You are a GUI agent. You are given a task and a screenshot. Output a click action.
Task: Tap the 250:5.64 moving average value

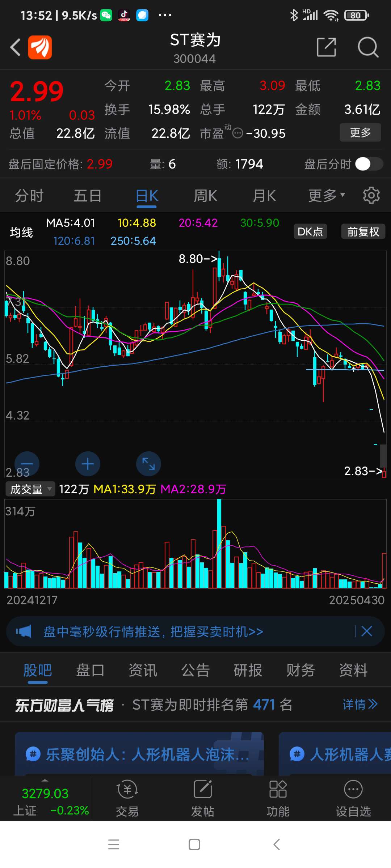tap(133, 241)
